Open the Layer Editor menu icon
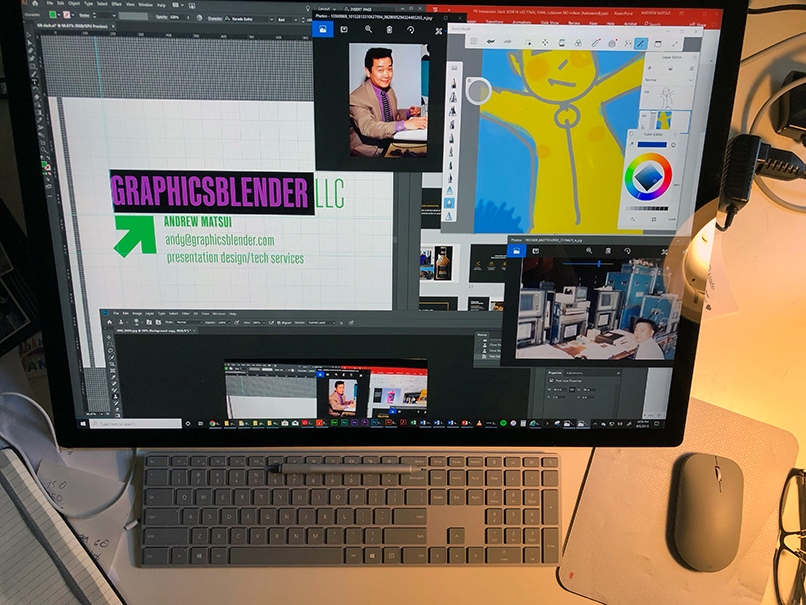The height and width of the screenshot is (605, 806). [x=691, y=68]
